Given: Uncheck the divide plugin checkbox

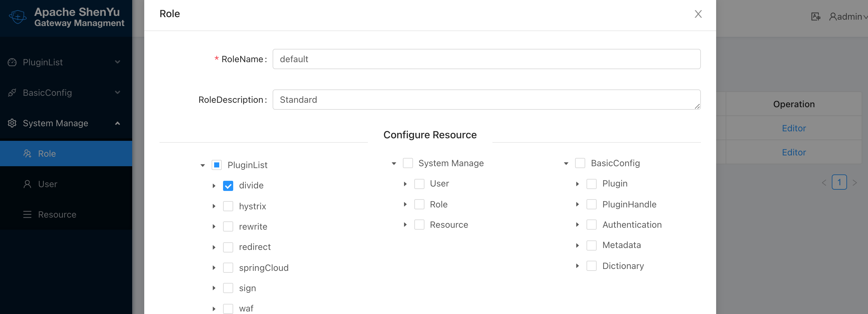Looking at the screenshot, I should [x=228, y=186].
